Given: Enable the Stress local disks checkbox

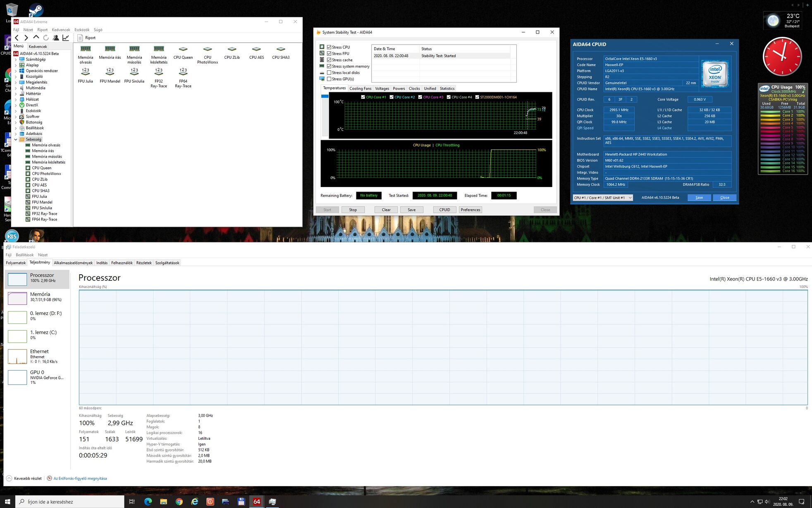Looking at the screenshot, I should 330,73.
